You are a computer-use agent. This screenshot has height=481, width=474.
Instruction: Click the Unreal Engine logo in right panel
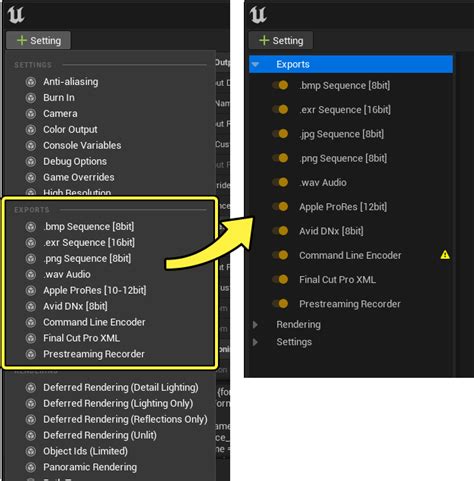point(258,15)
